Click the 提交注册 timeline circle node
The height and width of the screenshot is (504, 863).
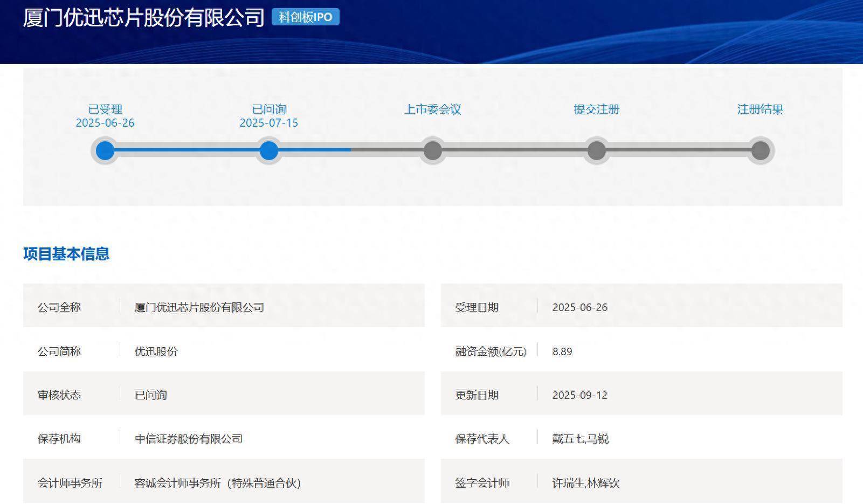(596, 150)
